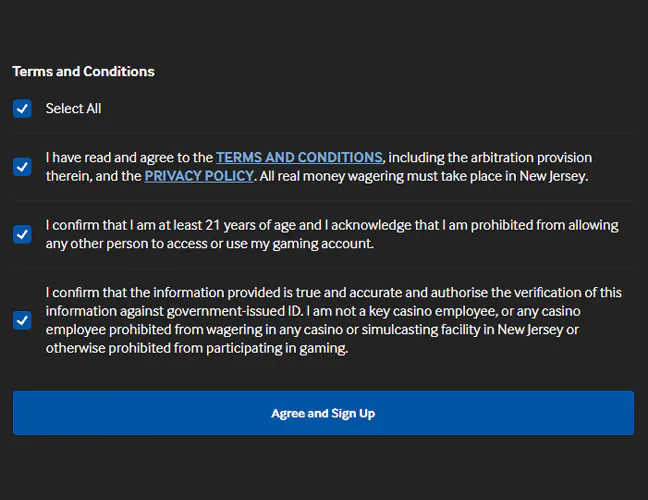648x500 pixels.
Task: Click the 'Select All' label text
Action: point(73,108)
